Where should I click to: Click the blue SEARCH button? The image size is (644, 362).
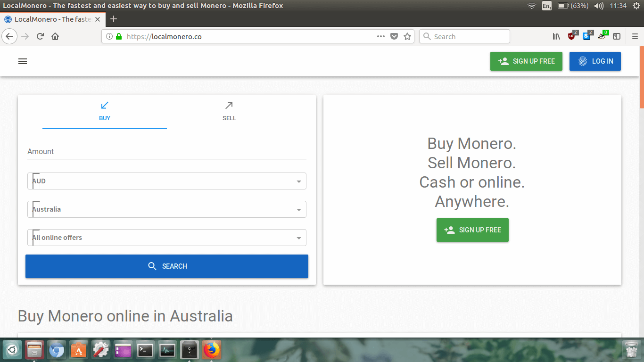point(167,266)
